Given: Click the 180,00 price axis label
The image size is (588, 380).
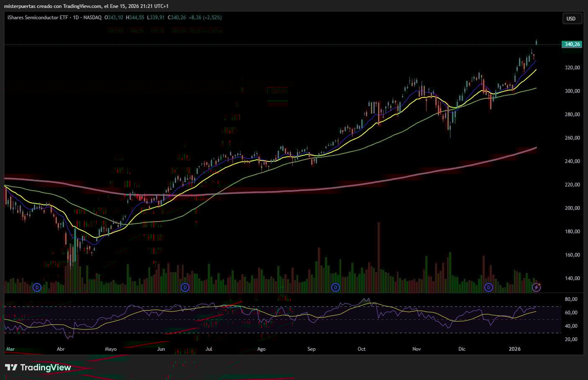Looking at the screenshot, I should point(573,232).
